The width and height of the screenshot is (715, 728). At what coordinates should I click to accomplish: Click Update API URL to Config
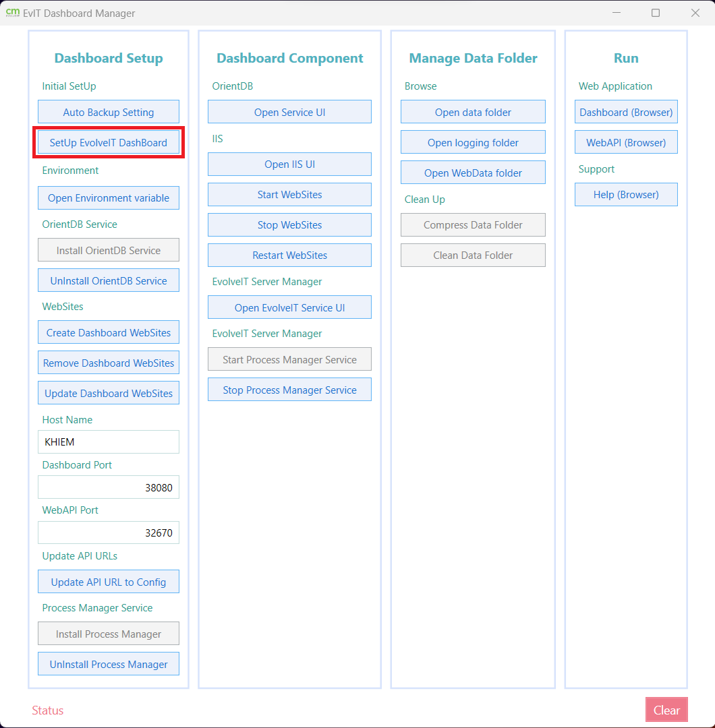[108, 581]
